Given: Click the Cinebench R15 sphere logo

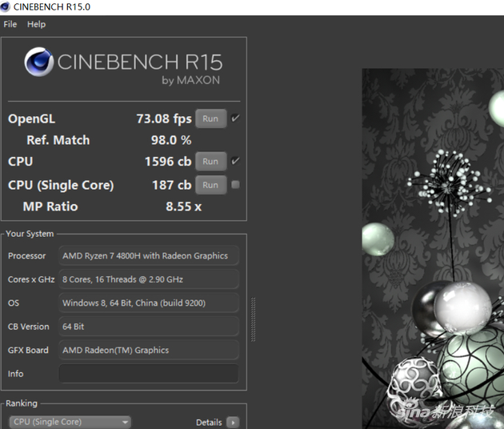Looking at the screenshot, I should click(38, 62).
